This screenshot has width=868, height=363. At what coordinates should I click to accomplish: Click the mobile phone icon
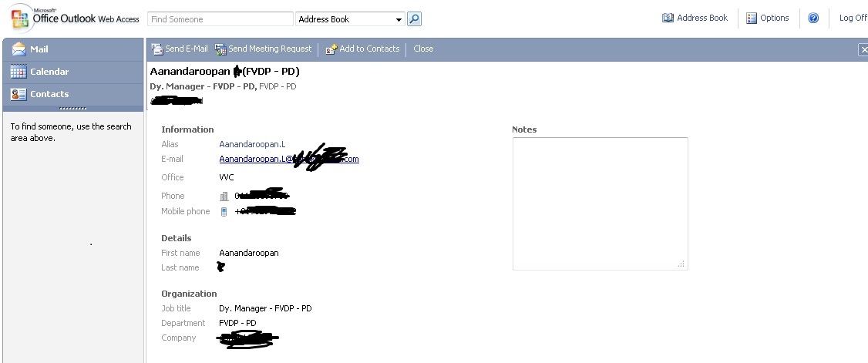[x=224, y=211]
